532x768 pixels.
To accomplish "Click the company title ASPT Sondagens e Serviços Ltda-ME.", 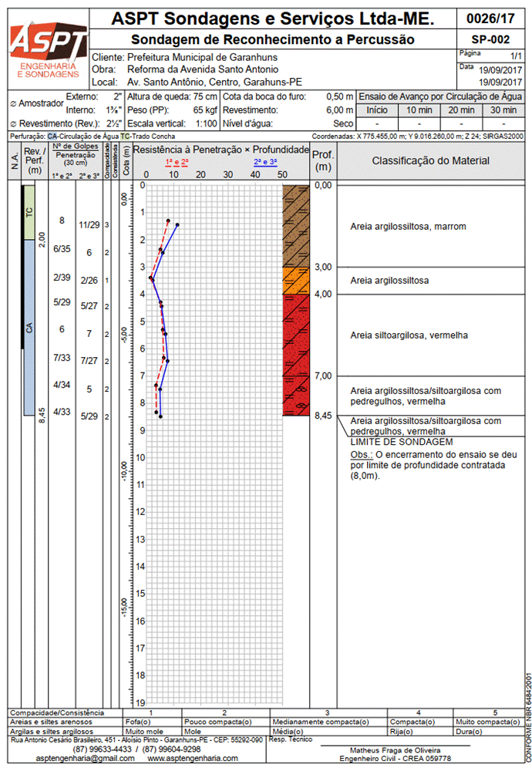I will point(273,19).
